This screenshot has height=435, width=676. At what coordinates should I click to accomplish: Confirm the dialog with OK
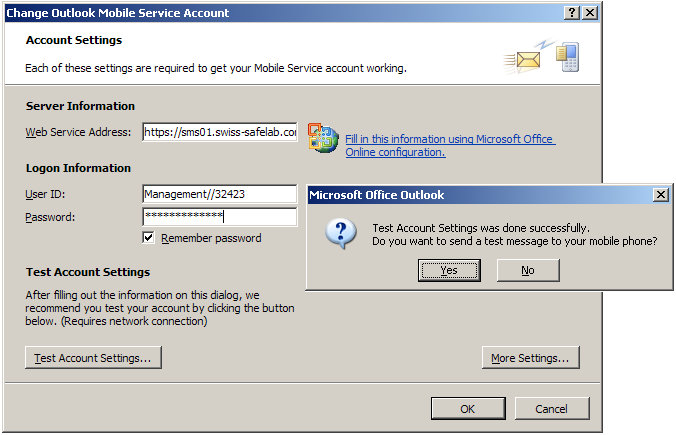pos(467,409)
